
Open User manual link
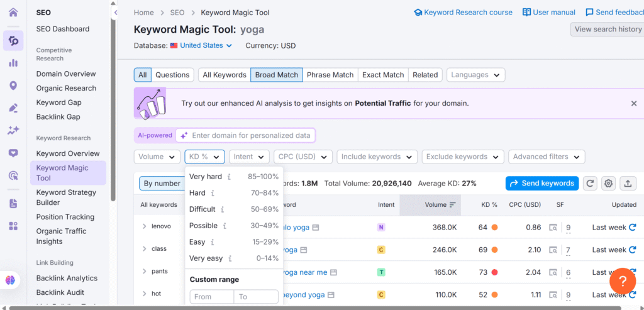pos(548,13)
